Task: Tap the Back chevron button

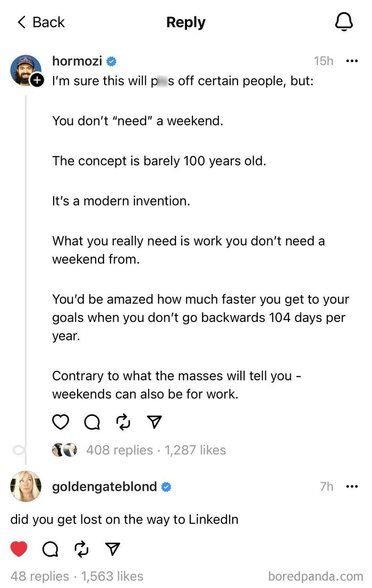Action: coord(22,22)
